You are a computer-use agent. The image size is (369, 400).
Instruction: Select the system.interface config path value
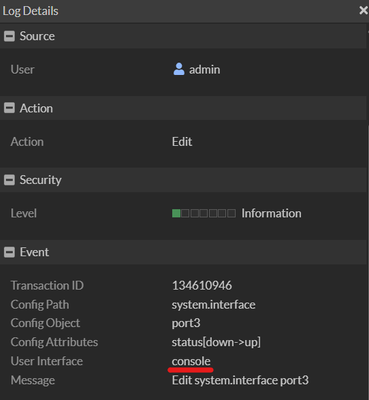213,305
